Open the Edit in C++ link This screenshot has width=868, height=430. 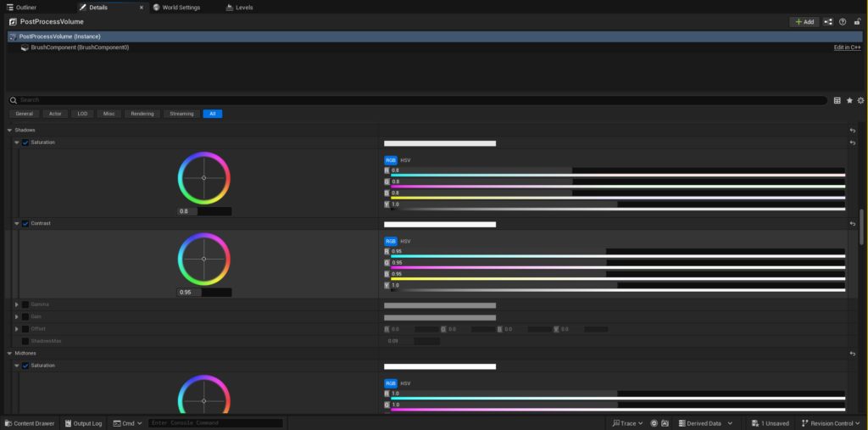847,47
